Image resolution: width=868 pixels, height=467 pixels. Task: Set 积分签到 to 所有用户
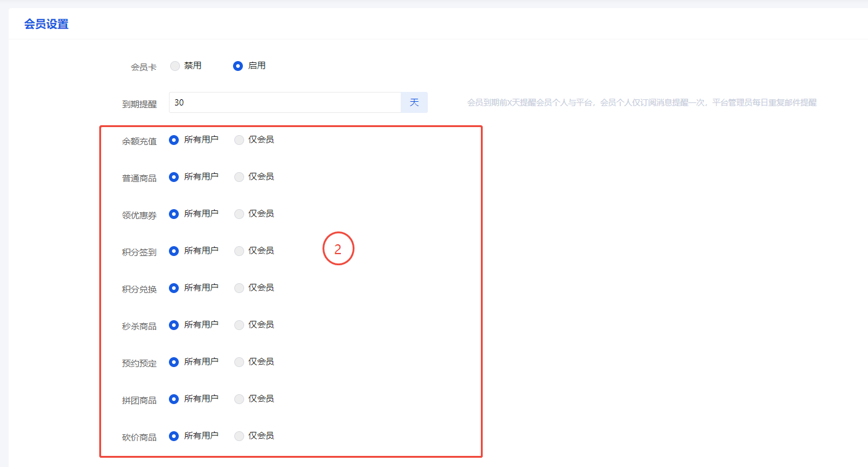174,251
